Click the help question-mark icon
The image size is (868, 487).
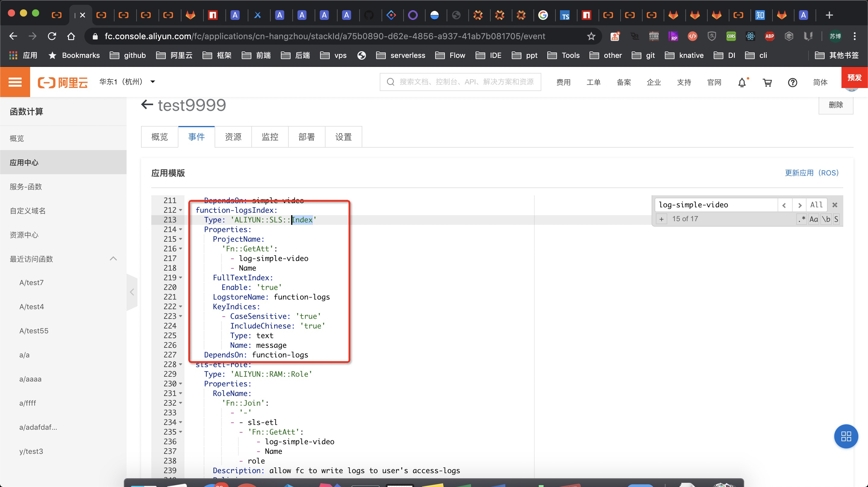[x=793, y=82]
